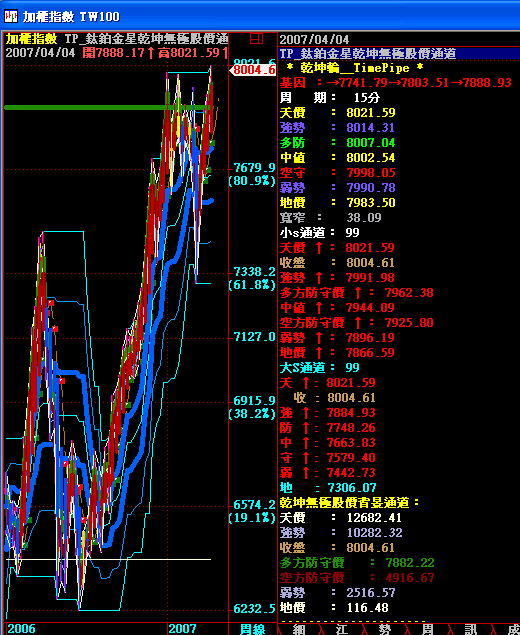The image size is (520, 635).
Task: Switch to the 月 tab
Action: [x=427, y=629]
